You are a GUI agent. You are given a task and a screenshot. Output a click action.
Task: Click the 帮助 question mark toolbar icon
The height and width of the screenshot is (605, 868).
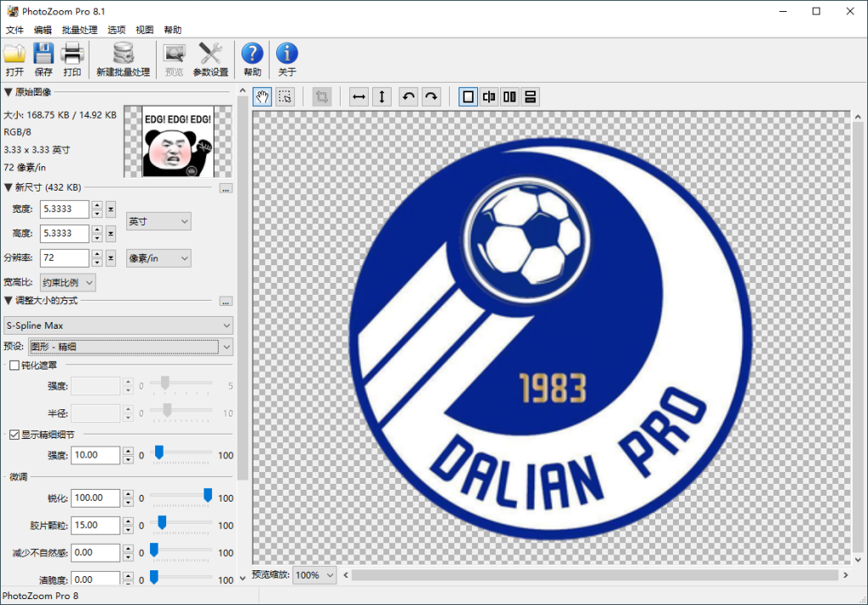pos(253,53)
